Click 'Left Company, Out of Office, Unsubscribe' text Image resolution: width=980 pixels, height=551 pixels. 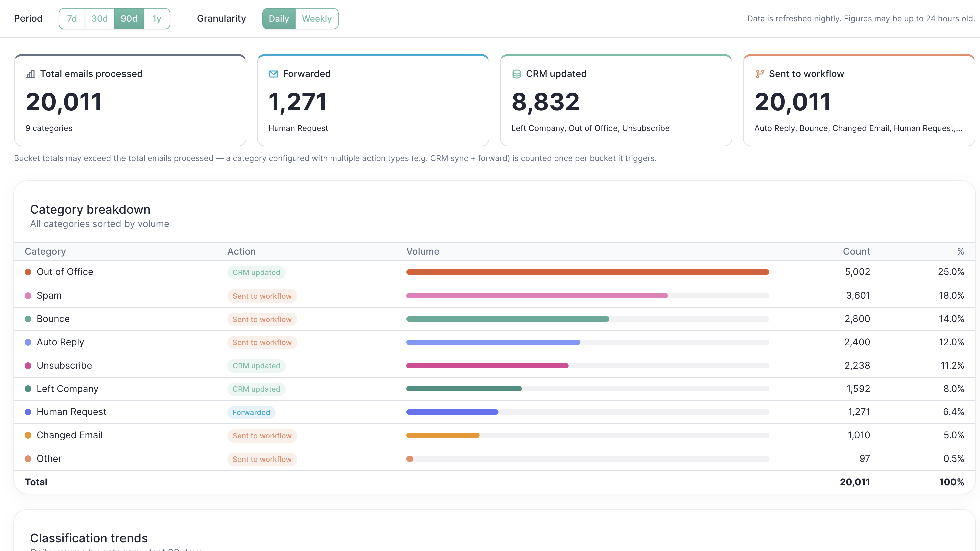pos(590,128)
